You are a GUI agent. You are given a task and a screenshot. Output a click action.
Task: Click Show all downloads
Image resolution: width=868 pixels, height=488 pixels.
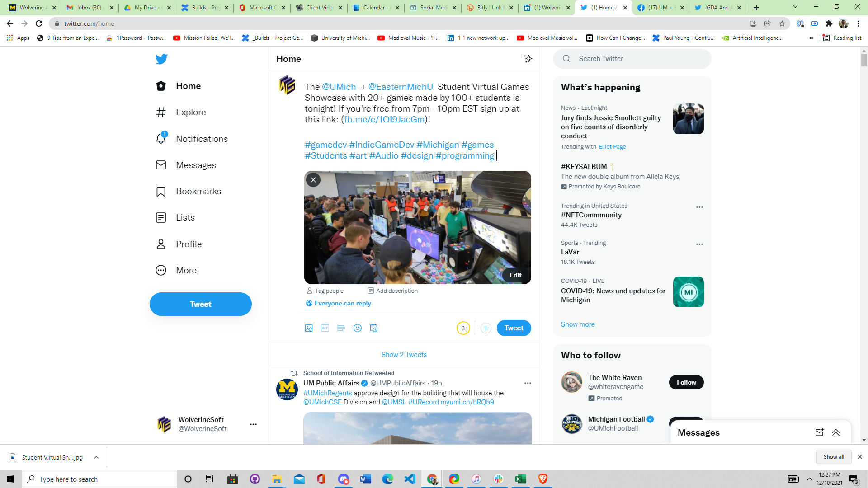click(834, 457)
